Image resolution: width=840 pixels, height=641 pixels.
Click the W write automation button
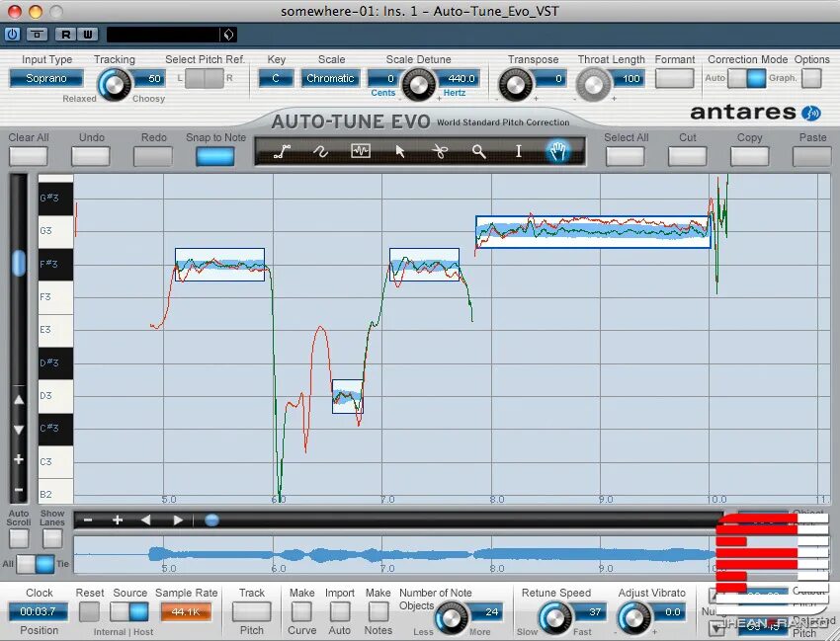pyautogui.click(x=87, y=35)
